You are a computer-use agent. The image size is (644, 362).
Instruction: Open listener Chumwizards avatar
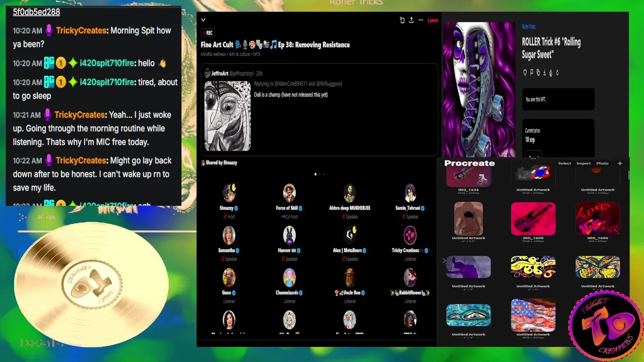click(x=289, y=278)
